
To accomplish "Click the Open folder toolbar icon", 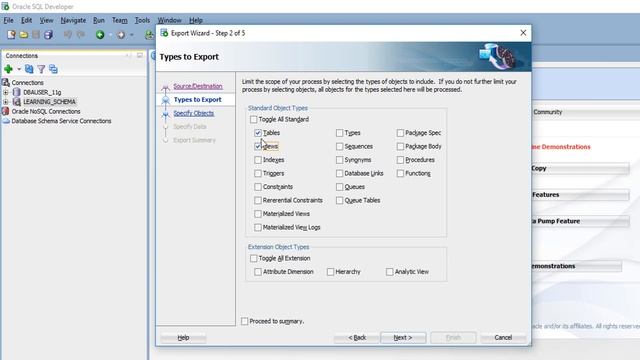I will pos(24,35).
